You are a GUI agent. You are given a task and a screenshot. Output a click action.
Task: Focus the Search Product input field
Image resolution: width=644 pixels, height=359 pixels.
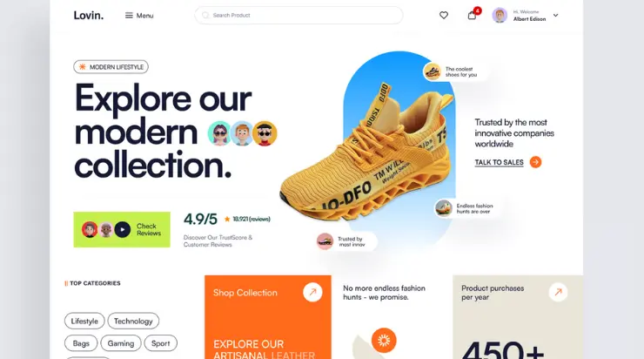[299, 15]
